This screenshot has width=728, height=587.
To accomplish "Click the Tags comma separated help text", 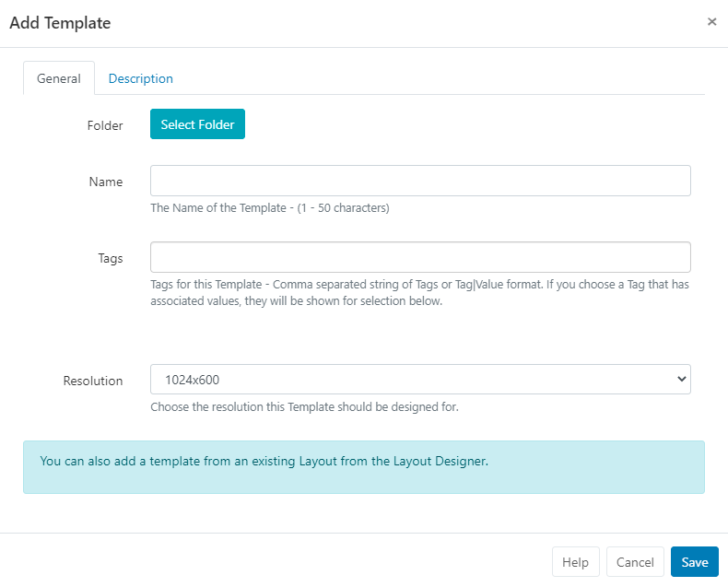I will 419,292.
